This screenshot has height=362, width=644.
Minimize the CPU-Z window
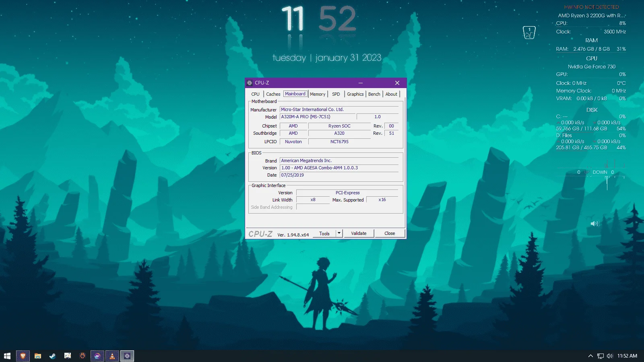point(361,83)
